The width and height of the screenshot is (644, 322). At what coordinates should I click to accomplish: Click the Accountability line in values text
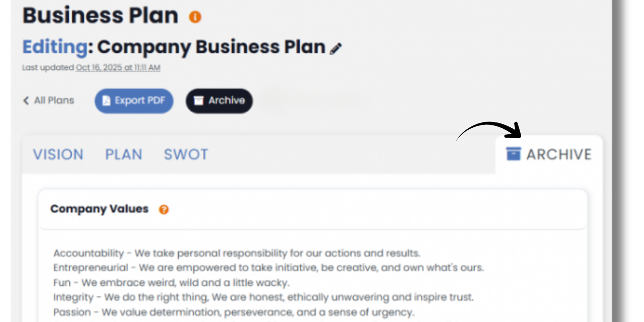[237, 253]
